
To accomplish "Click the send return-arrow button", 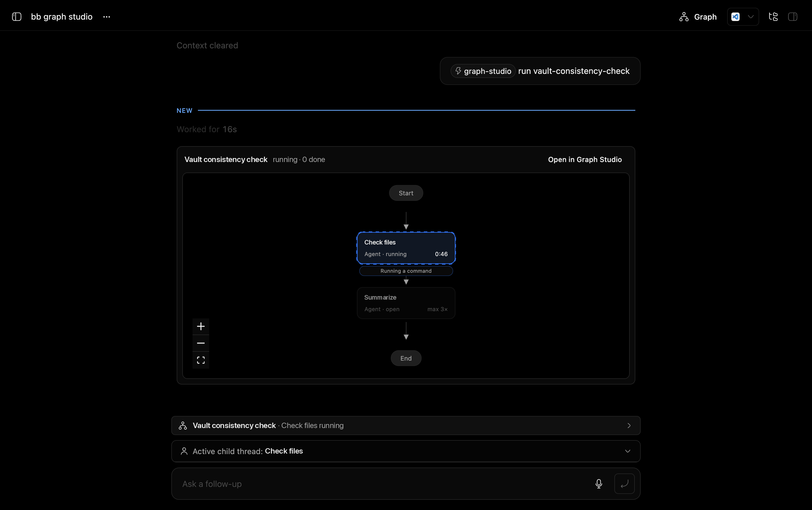I will click(624, 484).
